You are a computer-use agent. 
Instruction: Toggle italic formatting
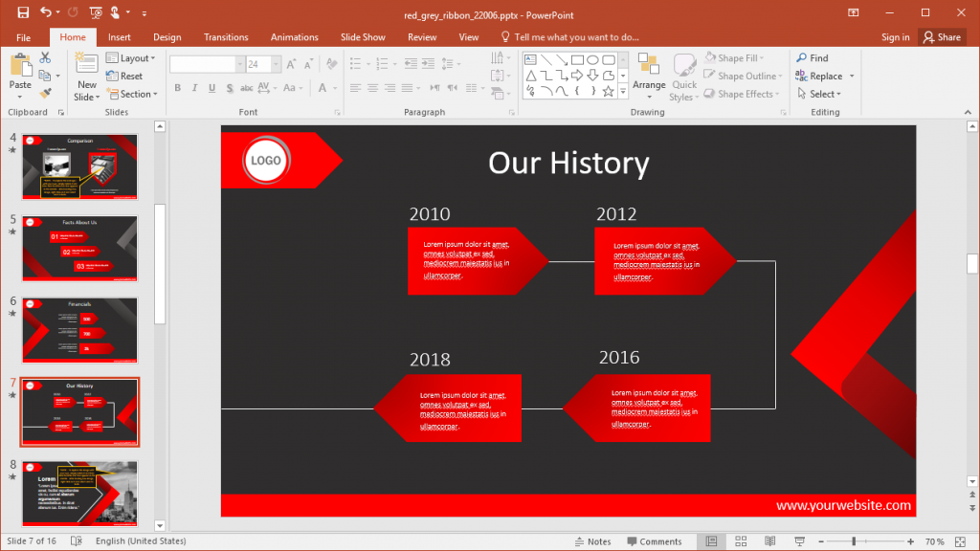[193, 87]
